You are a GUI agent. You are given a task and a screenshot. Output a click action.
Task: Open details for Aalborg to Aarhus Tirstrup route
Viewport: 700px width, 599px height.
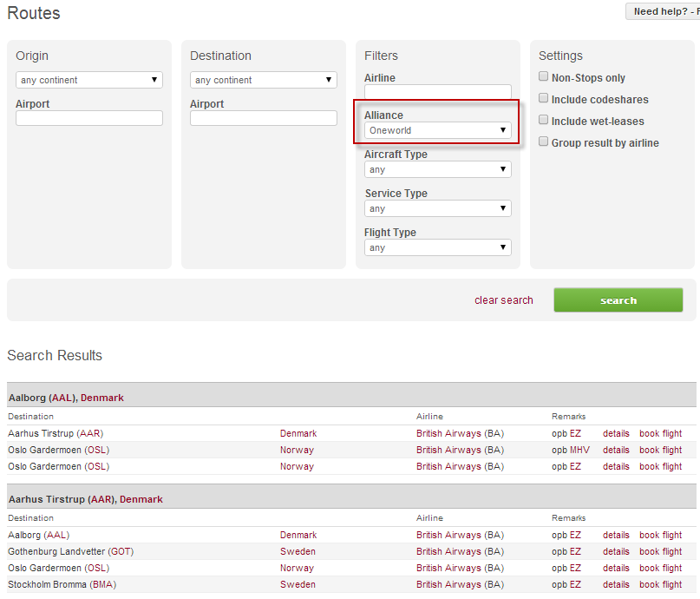(x=616, y=433)
